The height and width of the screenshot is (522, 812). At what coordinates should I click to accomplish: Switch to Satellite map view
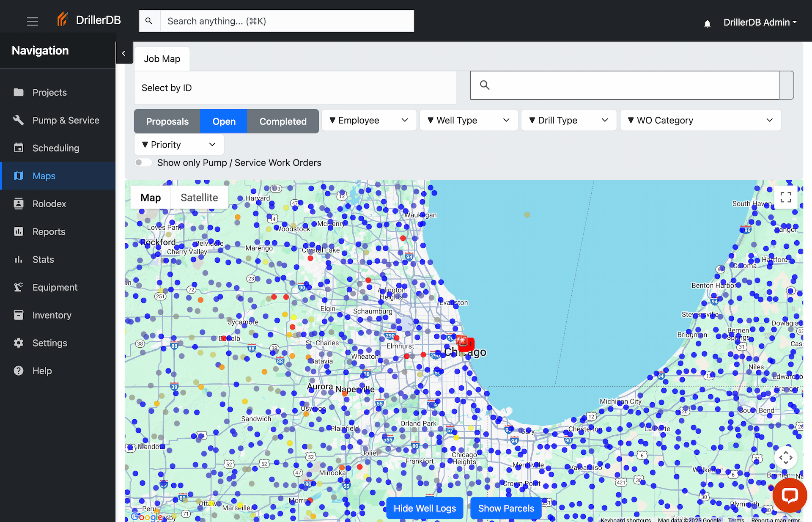tap(199, 197)
